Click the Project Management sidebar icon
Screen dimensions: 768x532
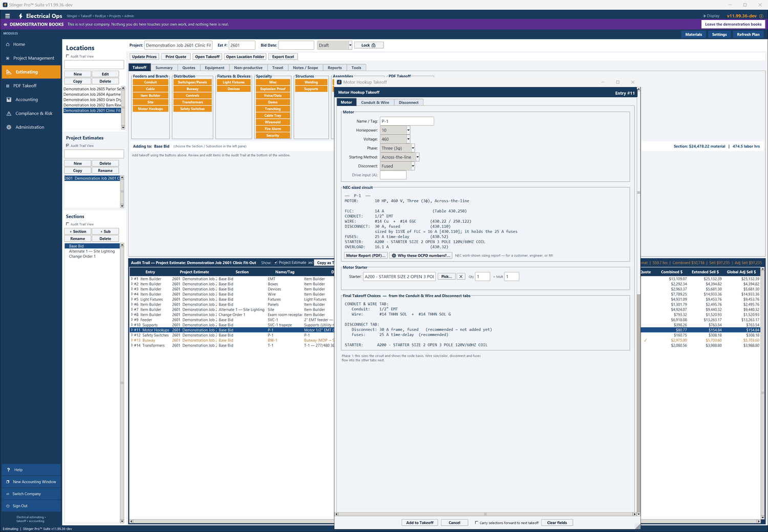coord(8,58)
